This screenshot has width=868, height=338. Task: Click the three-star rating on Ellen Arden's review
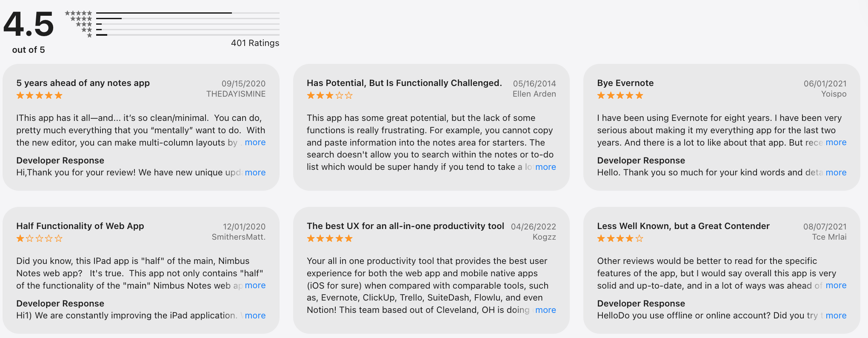[330, 95]
